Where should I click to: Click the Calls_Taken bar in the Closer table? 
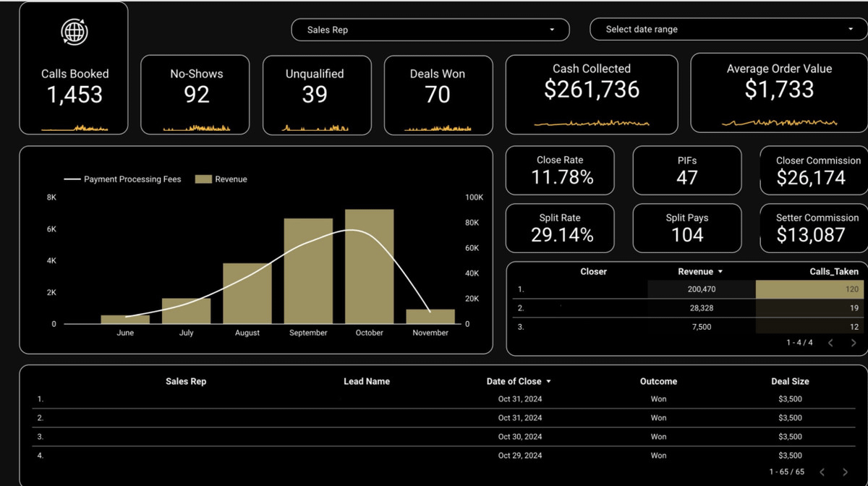[x=810, y=289]
